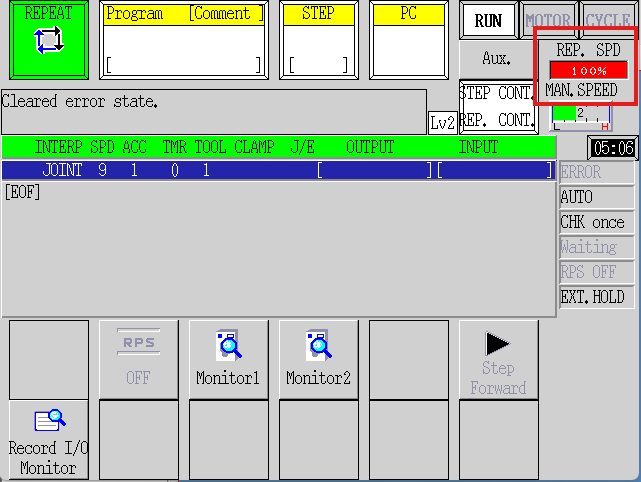Toggle REP. CONT. setting
Screen dimensions: 641x482
[x=496, y=120]
